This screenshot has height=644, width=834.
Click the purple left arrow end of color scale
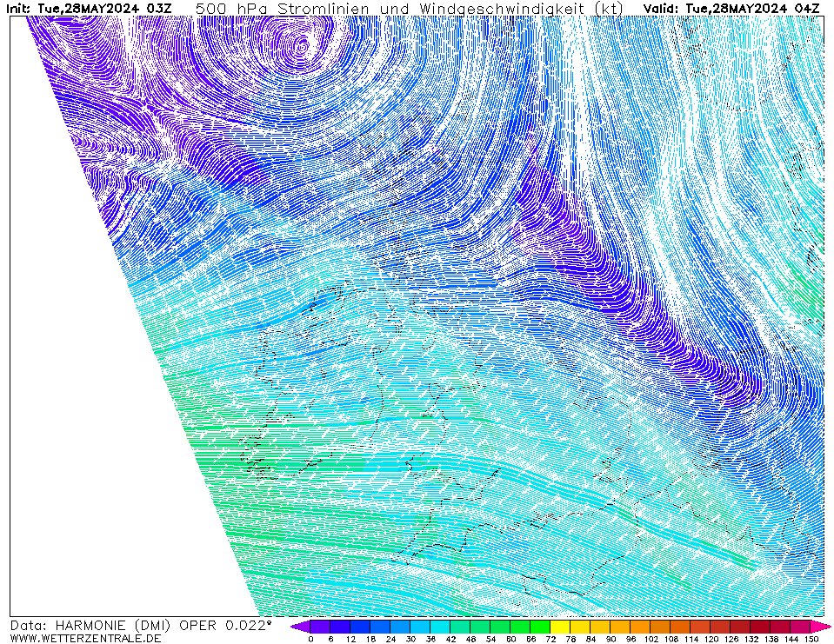(301, 627)
